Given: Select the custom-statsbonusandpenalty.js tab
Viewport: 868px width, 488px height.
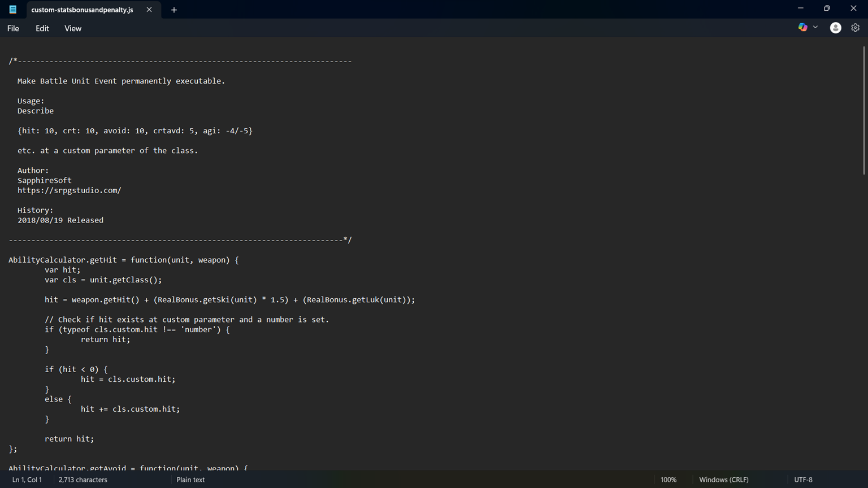Looking at the screenshot, I should [83, 10].
